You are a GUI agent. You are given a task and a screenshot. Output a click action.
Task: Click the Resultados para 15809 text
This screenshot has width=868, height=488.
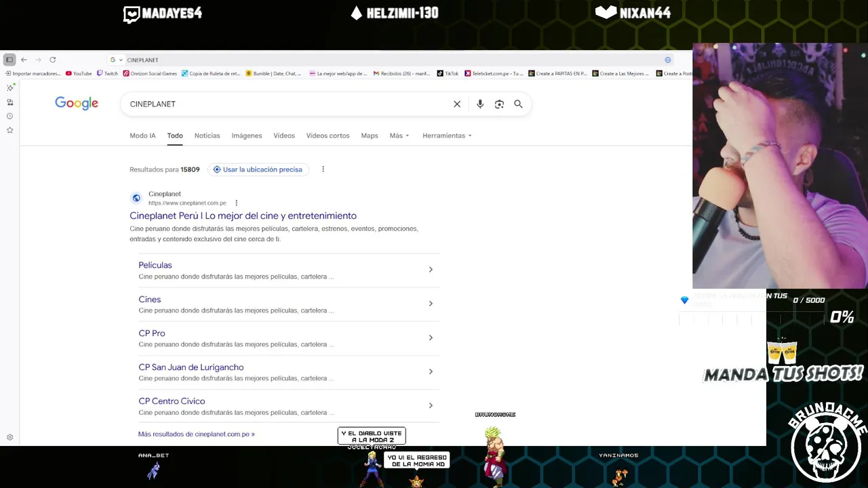click(165, 169)
